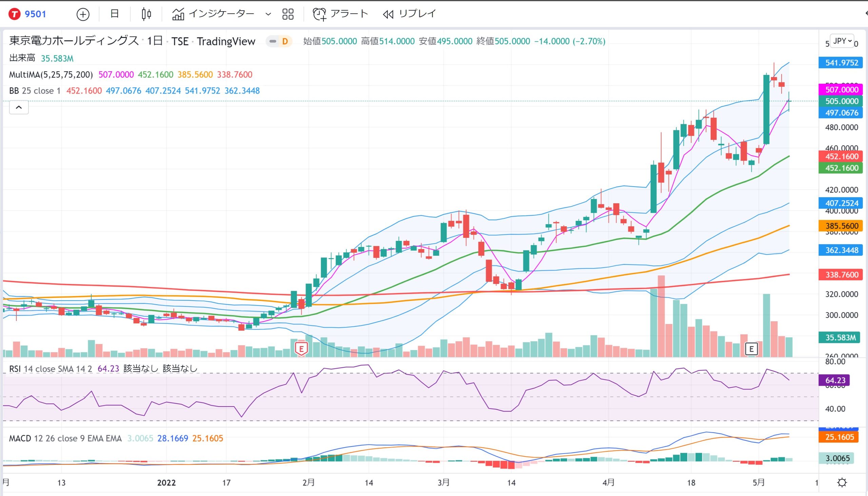Open the 日 timeframe interval menu
The height and width of the screenshot is (496, 868).
(115, 14)
